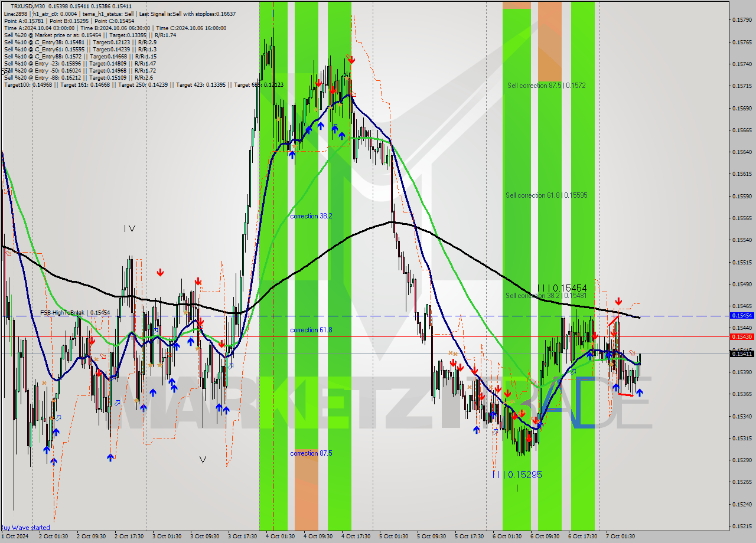Click the blue 0.15454 price tag
The image size is (756, 543).
[742, 316]
